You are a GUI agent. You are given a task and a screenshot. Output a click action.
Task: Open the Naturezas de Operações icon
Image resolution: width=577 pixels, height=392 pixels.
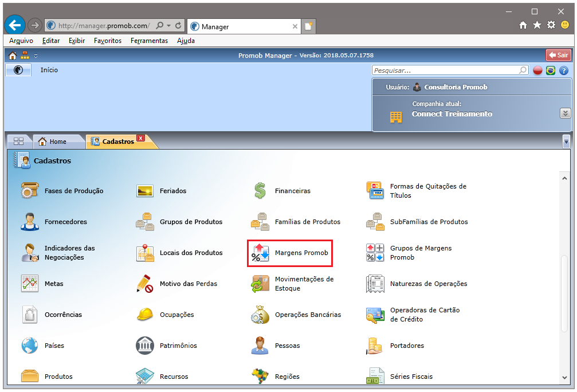375,284
